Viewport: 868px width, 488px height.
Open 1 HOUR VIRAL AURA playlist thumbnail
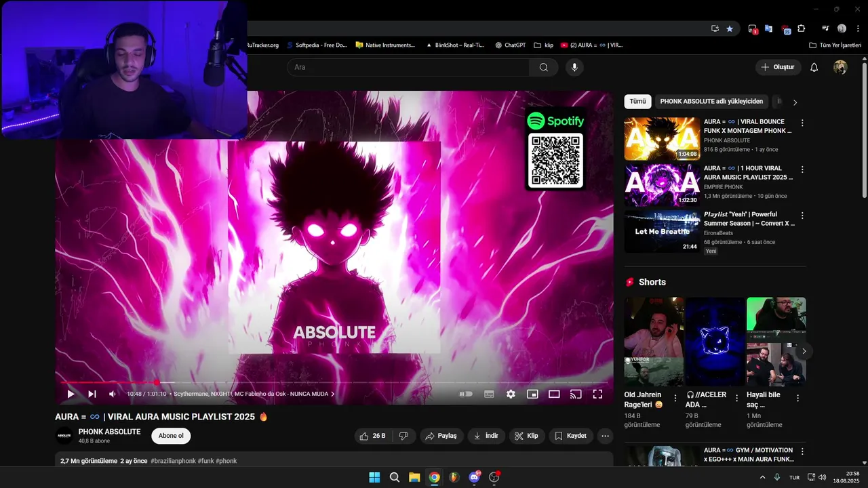click(662, 185)
